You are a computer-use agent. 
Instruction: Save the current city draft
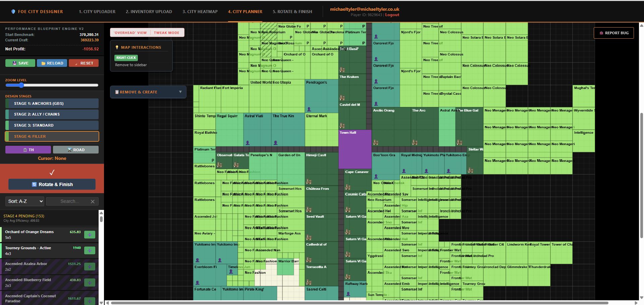[x=20, y=63]
